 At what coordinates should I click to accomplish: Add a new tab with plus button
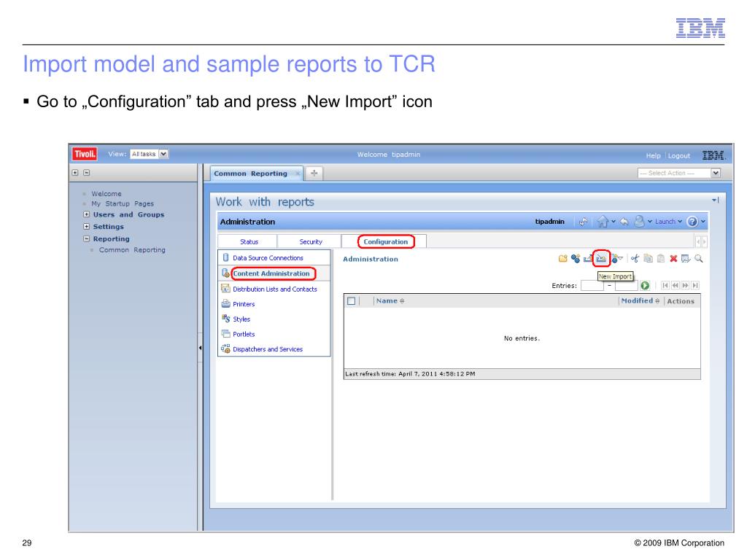[x=314, y=174]
